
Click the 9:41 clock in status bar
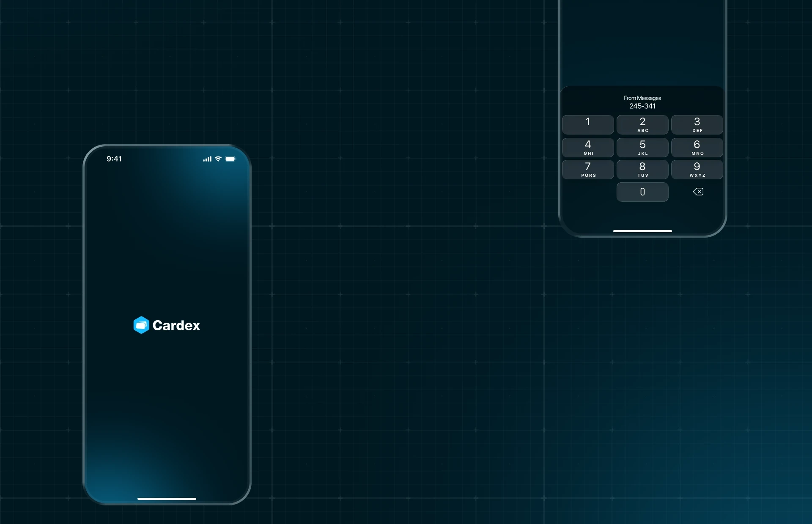(114, 159)
